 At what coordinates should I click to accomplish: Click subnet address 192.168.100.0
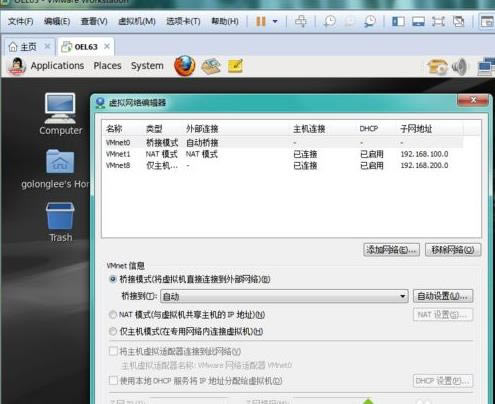[x=424, y=154]
